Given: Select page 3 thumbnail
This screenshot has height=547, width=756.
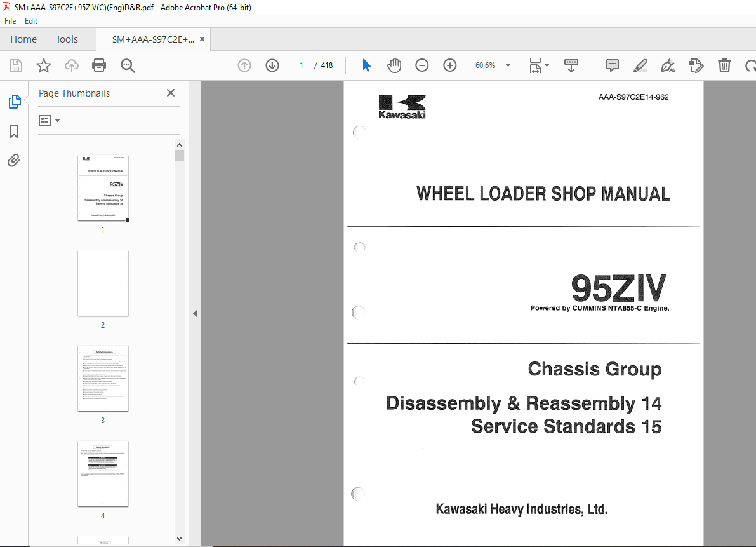Looking at the screenshot, I should 103,379.
